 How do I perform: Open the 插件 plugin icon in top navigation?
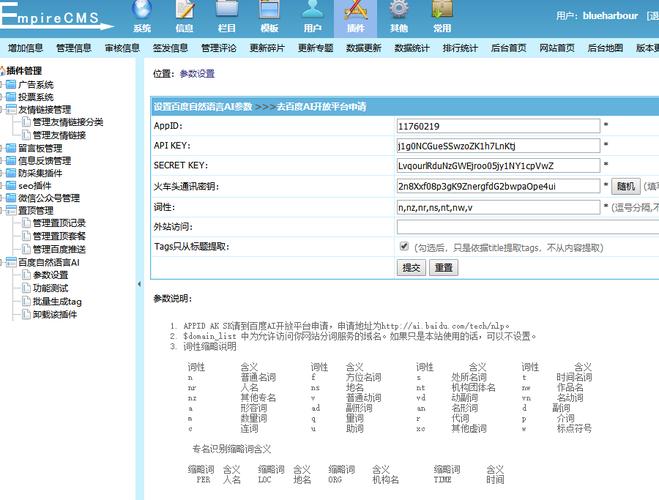(x=356, y=9)
